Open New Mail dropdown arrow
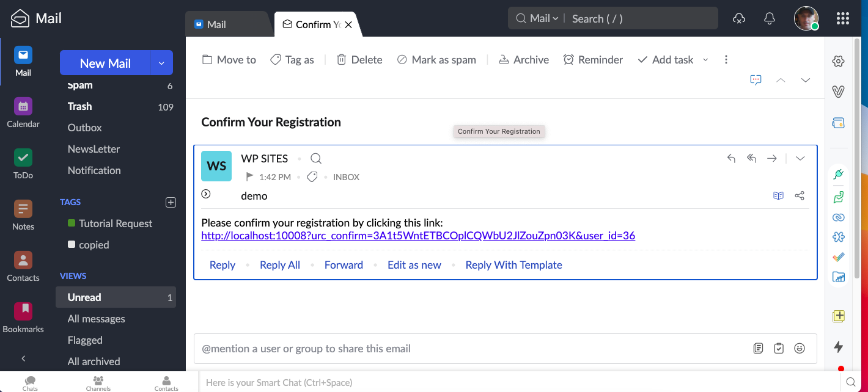This screenshot has width=868, height=392. coord(161,63)
